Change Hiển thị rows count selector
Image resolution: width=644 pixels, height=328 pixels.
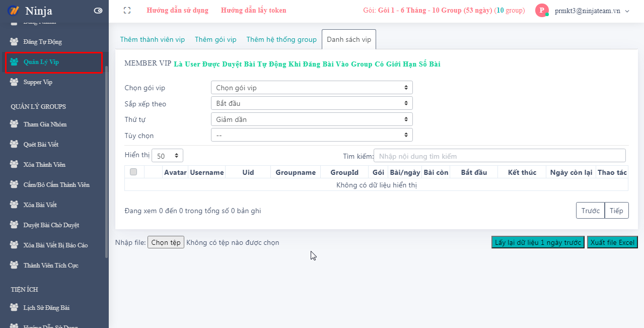pyautogui.click(x=167, y=156)
